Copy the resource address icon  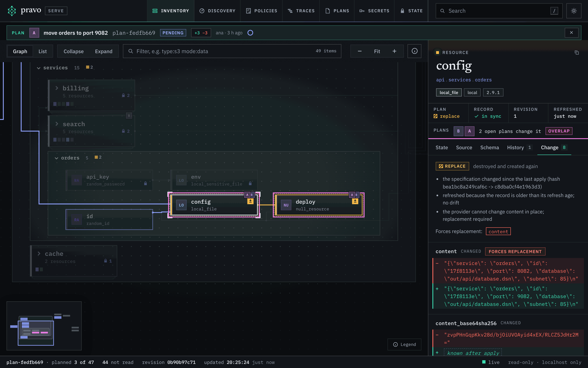577,53
